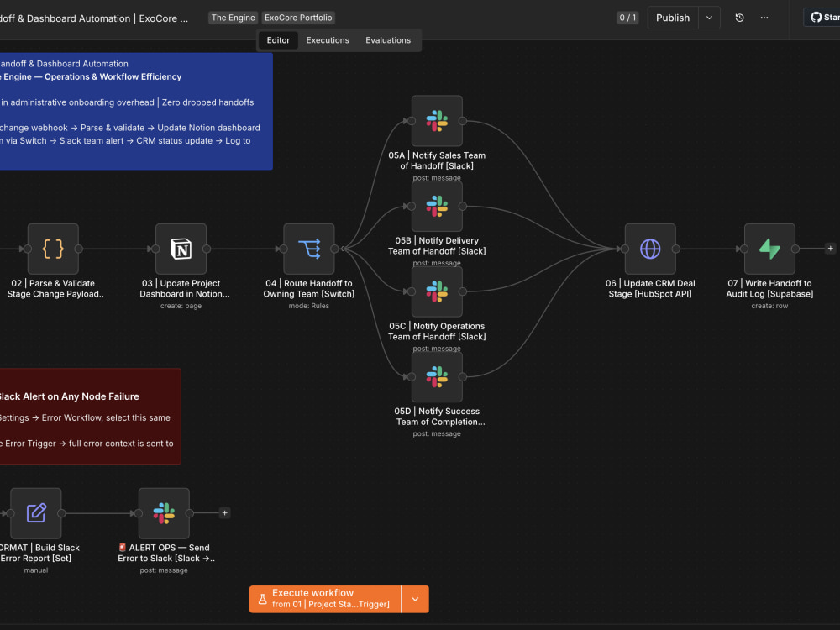This screenshot has width=840, height=630.
Task: Open workflow history clock icon
Action: coord(740,18)
